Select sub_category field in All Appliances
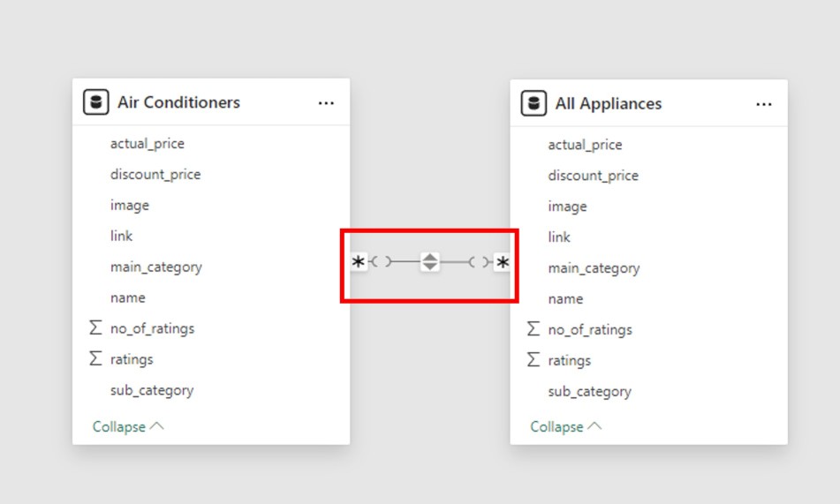The image size is (840, 504). [589, 391]
